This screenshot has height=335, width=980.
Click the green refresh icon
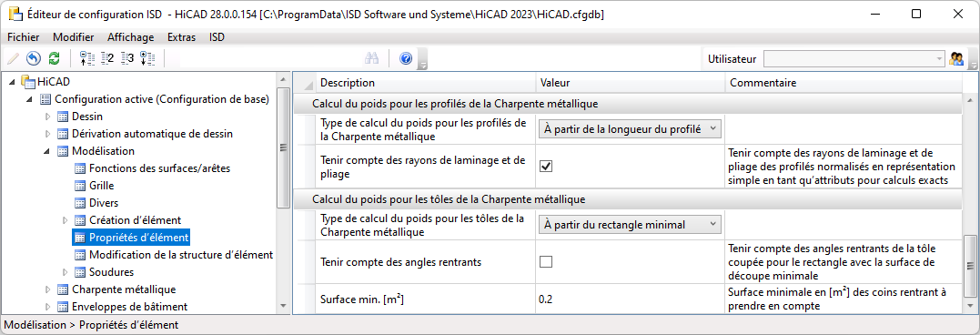point(54,59)
